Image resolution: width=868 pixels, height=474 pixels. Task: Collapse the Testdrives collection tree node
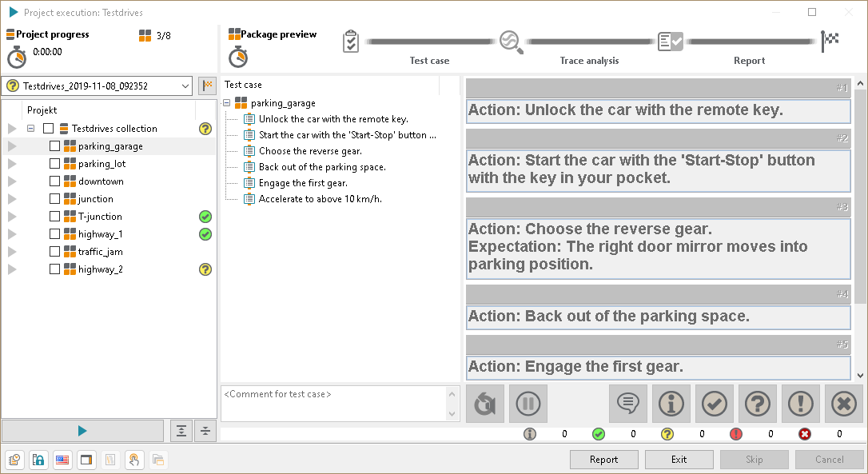tap(31, 129)
